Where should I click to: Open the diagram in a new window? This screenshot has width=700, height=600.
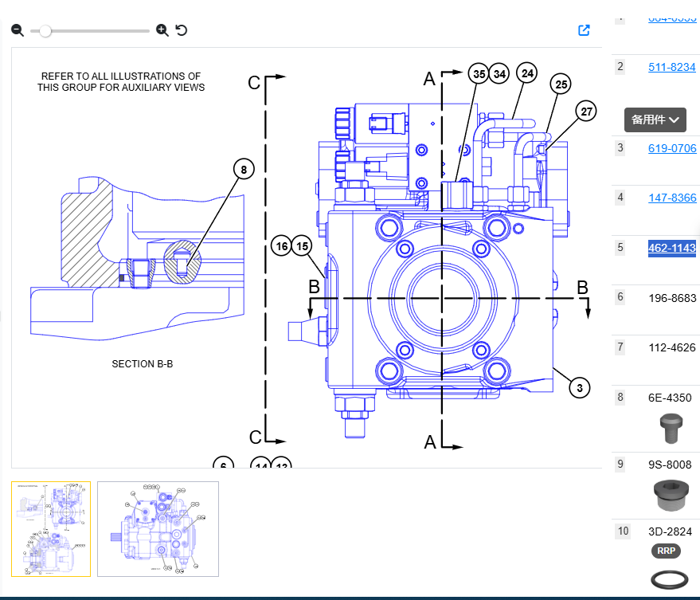pos(584,30)
